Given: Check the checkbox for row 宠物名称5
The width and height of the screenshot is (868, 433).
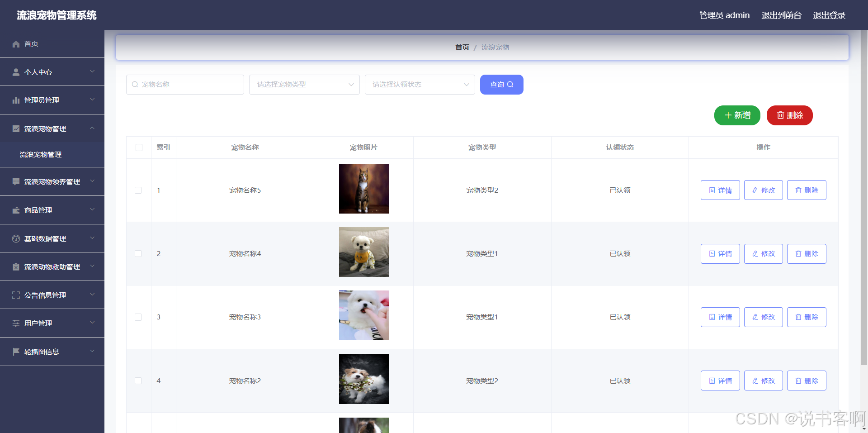Looking at the screenshot, I should 138,190.
